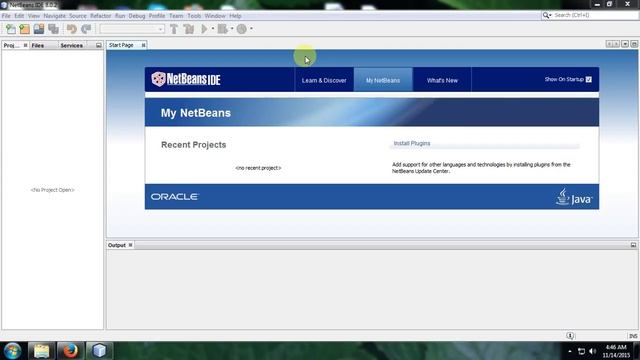Close the Output tab
640x360 pixels.
pyautogui.click(x=130, y=245)
